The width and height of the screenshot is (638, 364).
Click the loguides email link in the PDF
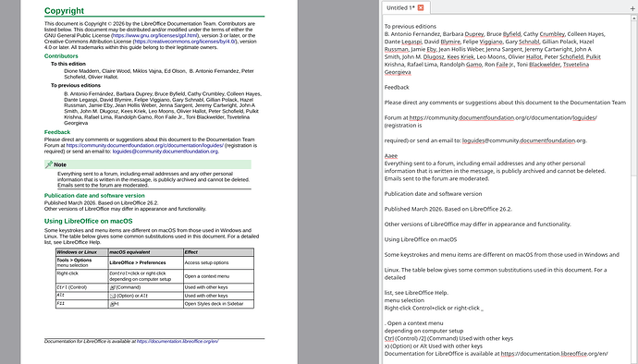pyautogui.click(x=166, y=152)
